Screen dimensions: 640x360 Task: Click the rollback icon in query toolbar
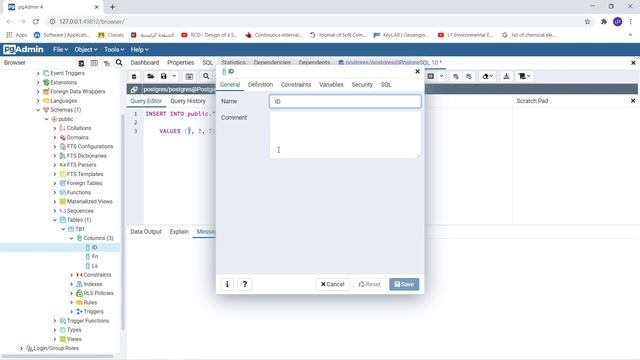click(x=469, y=76)
